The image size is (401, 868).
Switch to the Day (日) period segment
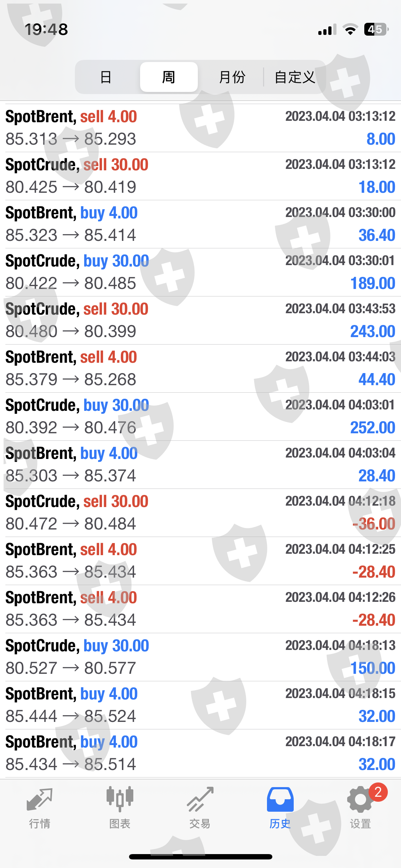106,77
